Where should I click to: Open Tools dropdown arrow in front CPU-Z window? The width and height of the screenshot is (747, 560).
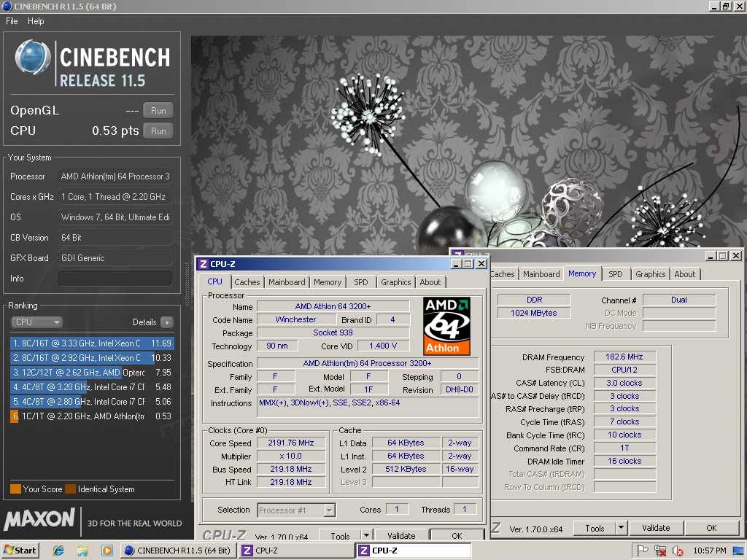[366, 536]
